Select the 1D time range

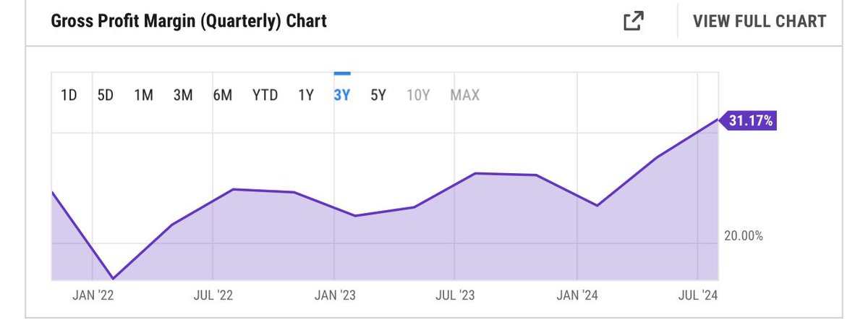tap(69, 95)
